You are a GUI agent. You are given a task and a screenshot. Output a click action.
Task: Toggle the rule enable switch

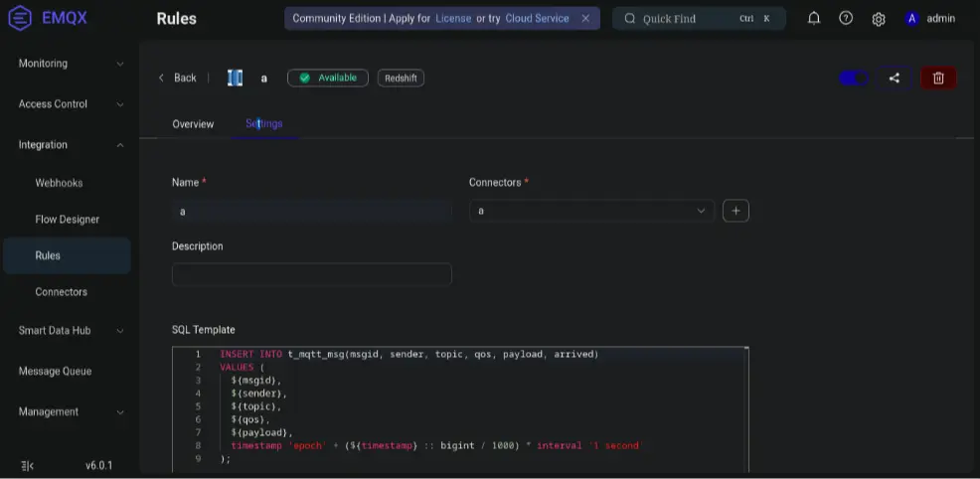[853, 79]
